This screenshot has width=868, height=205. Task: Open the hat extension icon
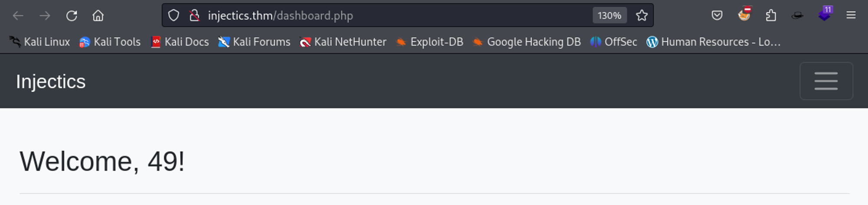(x=797, y=16)
